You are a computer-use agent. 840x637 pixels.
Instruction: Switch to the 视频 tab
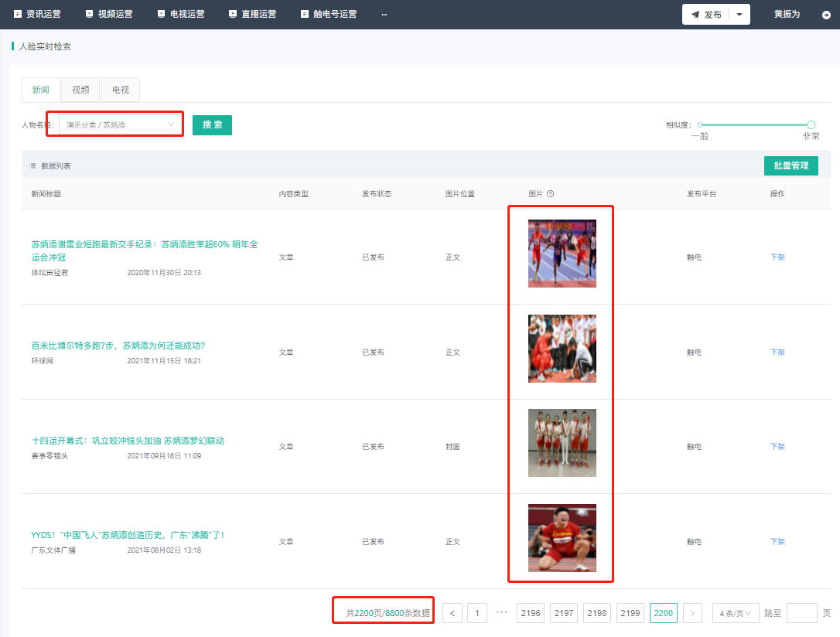[x=80, y=90]
